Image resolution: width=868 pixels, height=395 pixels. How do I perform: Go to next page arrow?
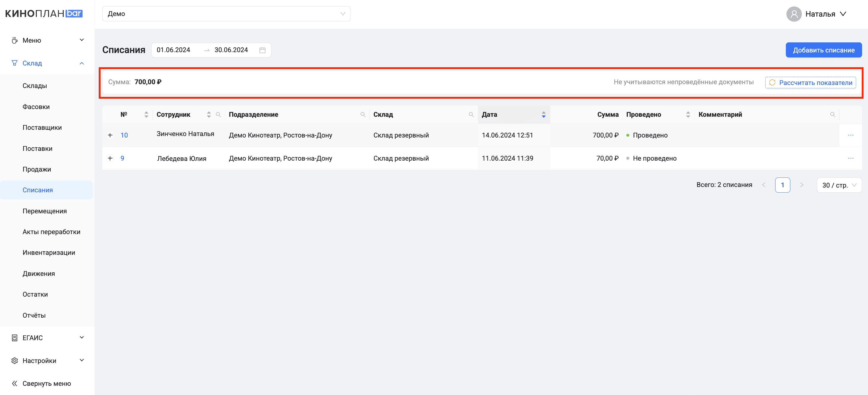pyautogui.click(x=802, y=185)
